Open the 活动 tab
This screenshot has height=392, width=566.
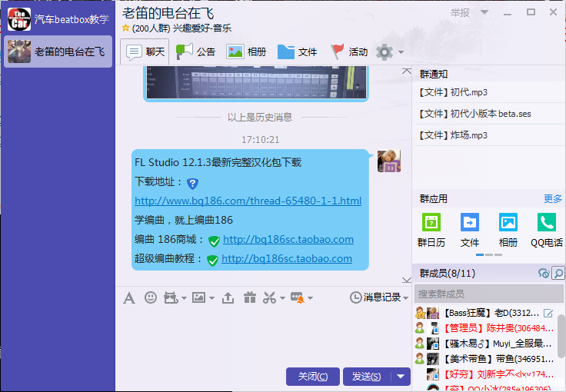coord(349,51)
